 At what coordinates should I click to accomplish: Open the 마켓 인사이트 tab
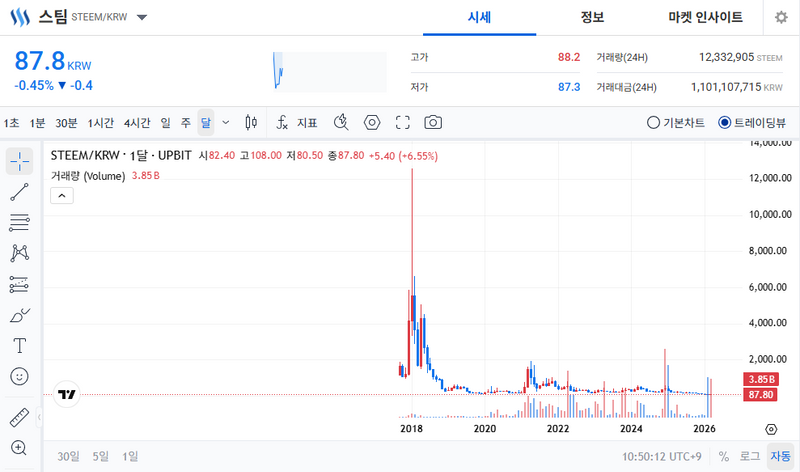click(705, 18)
